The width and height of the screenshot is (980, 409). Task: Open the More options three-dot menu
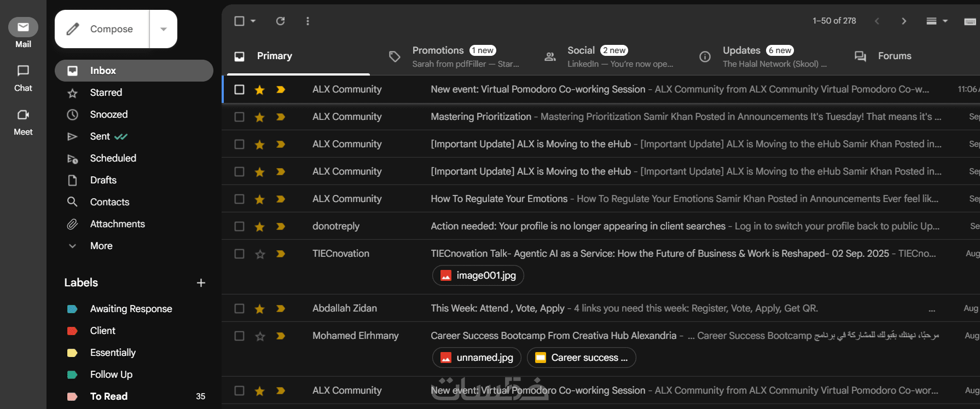[x=308, y=21]
